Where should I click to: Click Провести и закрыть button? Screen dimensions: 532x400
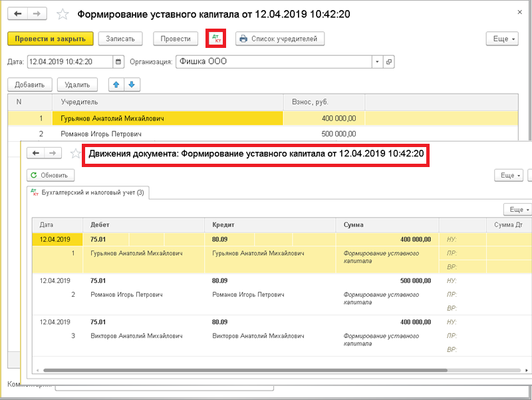point(51,39)
